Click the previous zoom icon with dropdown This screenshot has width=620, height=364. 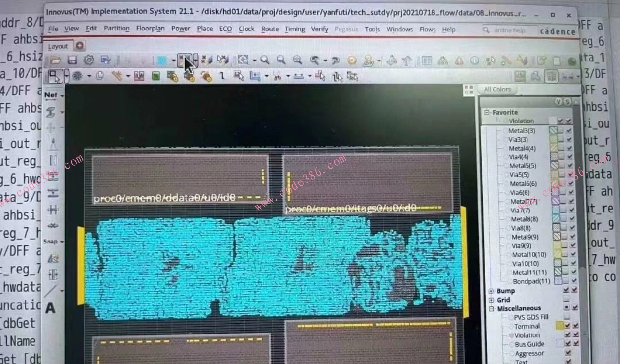[314, 60]
